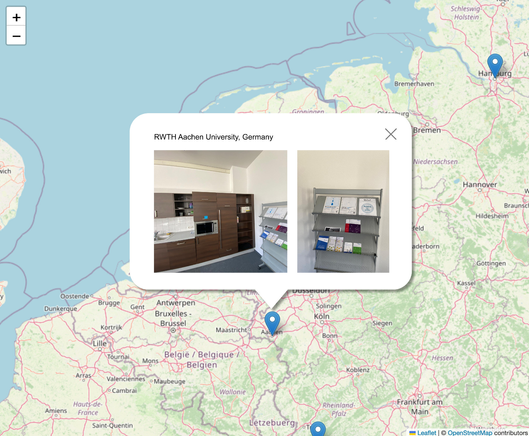Click the Dunkerque city label
This screenshot has height=436, width=529.
tap(61, 308)
